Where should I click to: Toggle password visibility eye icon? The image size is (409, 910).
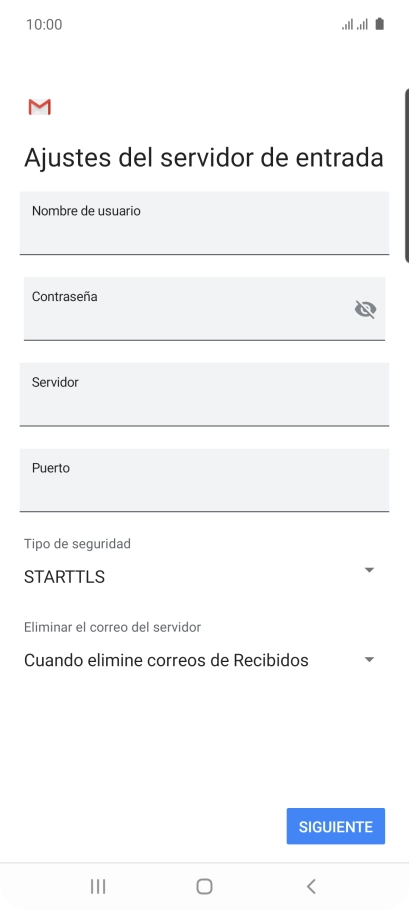tap(365, 309)
